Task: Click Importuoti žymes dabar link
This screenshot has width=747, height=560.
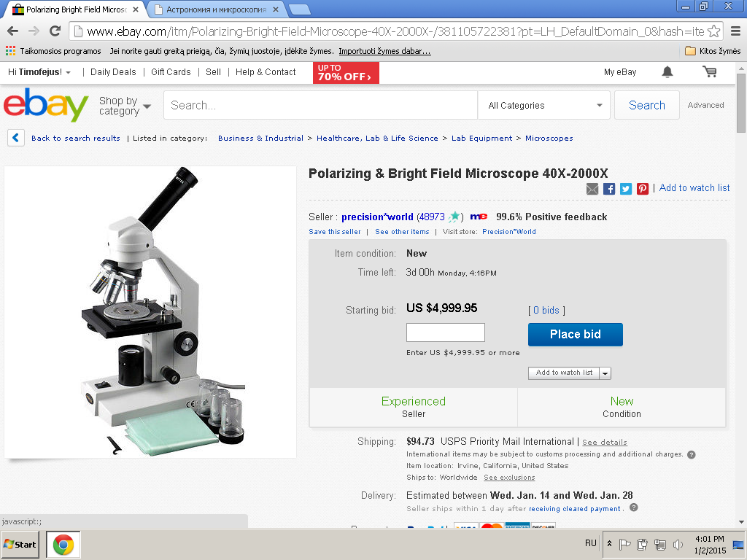Action: [385, 51]
